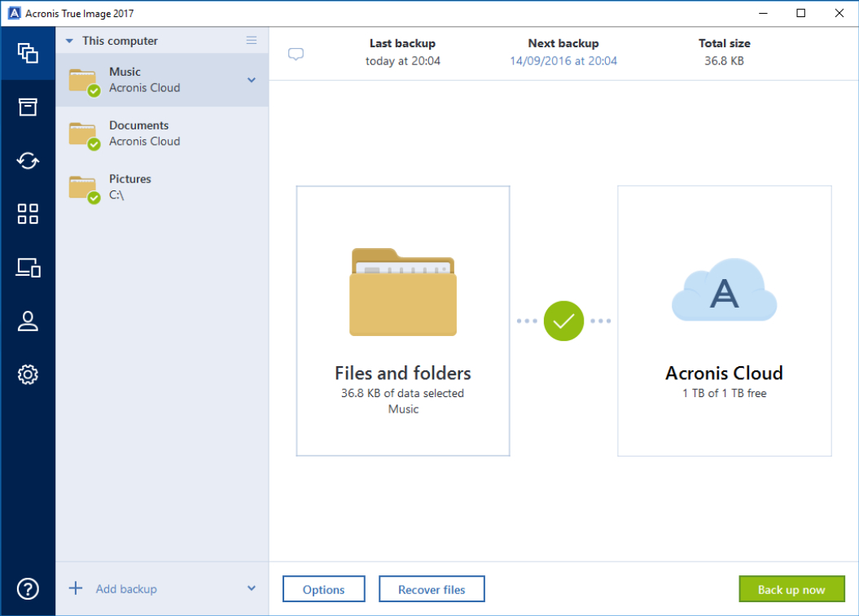Collapse the This computer list

pyautogui.click(x=70, y=41)
